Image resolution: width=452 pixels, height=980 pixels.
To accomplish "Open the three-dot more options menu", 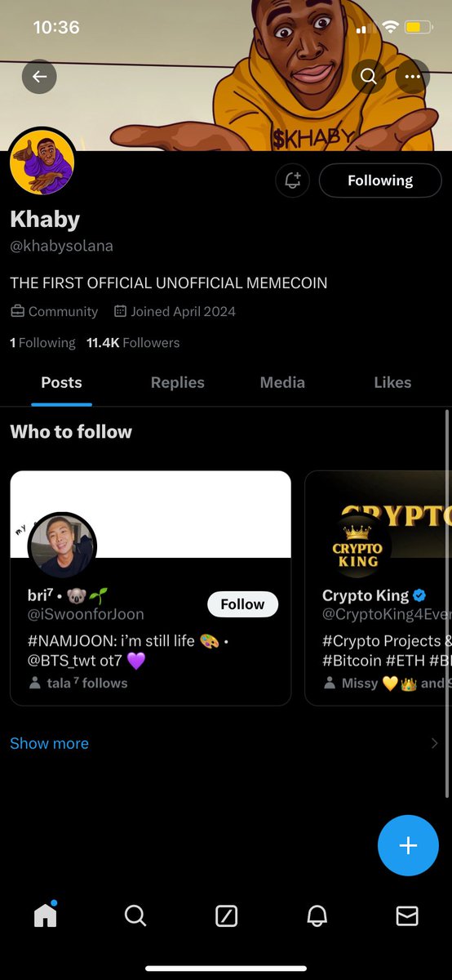I will click(413, 77).
